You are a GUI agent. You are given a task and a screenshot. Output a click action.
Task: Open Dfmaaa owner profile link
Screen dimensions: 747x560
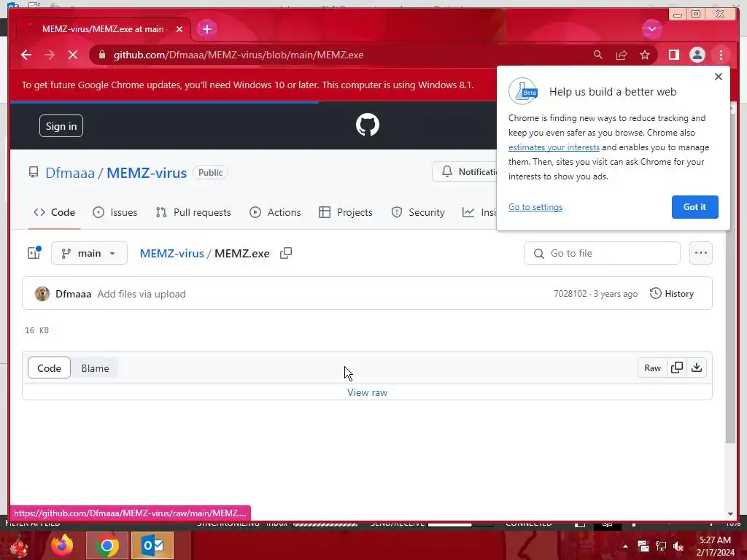(x=70, y=173)
